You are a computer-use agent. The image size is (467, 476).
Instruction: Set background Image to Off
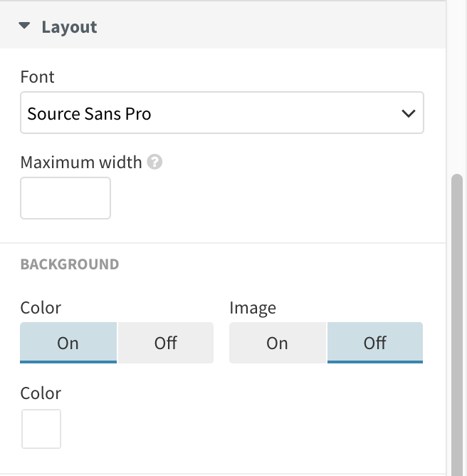(374, 343)
